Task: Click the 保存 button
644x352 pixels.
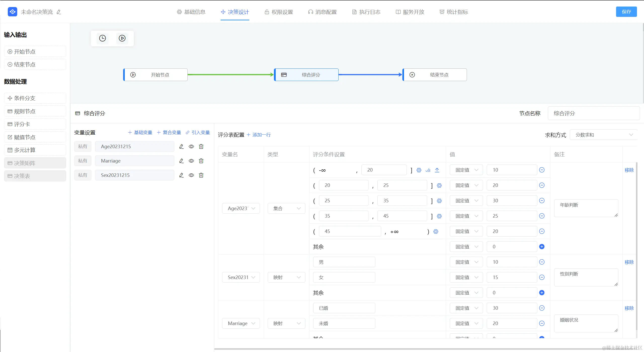Action: (626, 12)
